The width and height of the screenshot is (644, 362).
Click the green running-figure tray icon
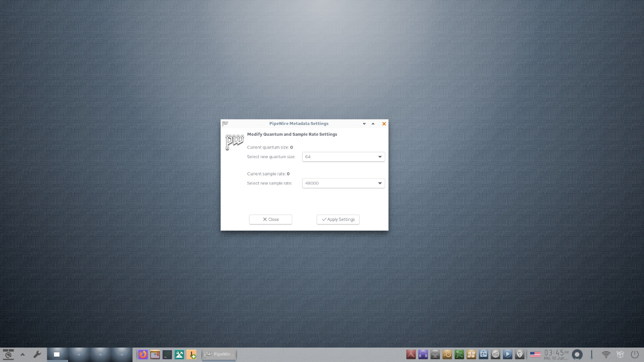(459, 354)
